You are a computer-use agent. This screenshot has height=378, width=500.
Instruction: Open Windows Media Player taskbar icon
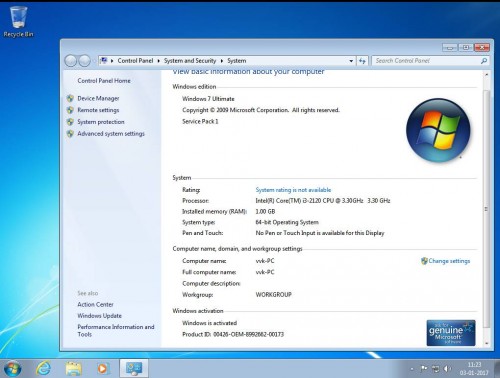(103, 369)
